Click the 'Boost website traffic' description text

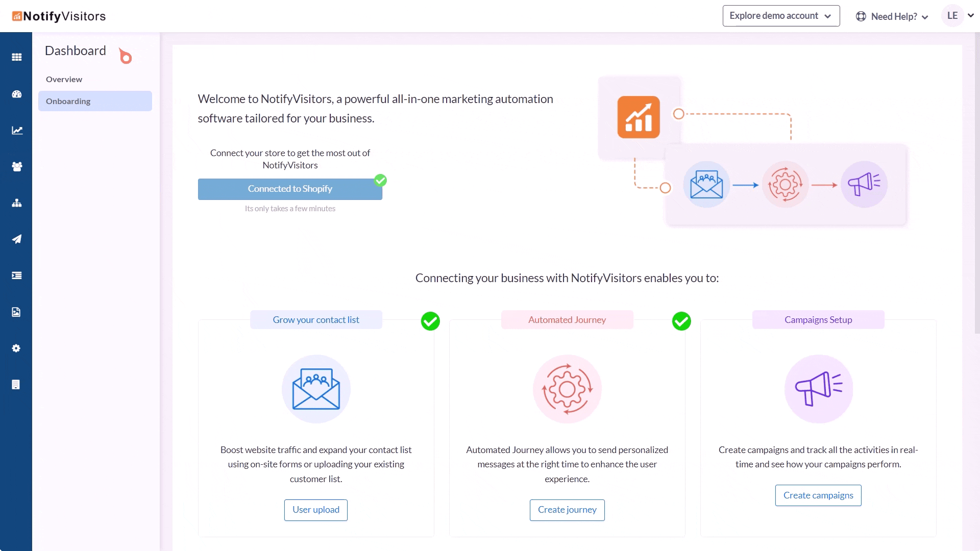pos(316,464)
